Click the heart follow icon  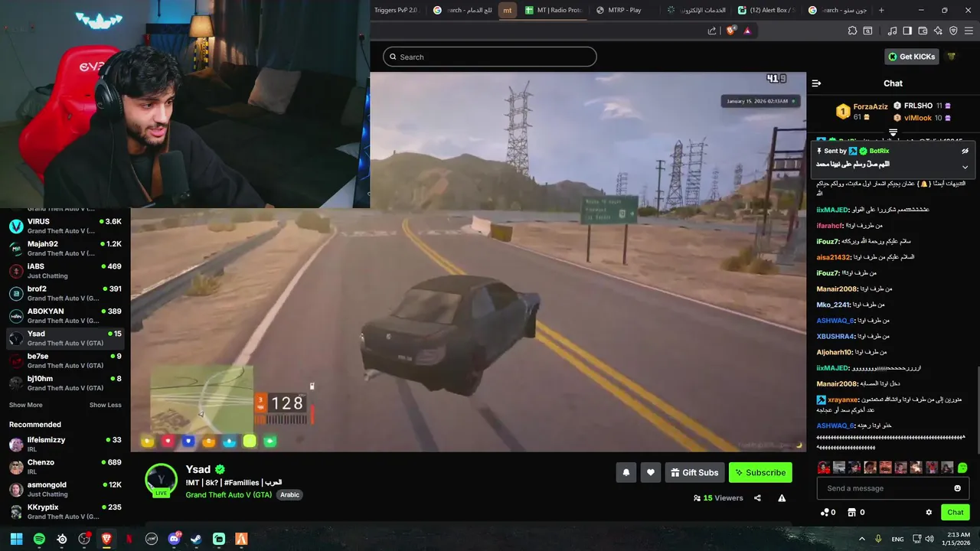point(651,473)
